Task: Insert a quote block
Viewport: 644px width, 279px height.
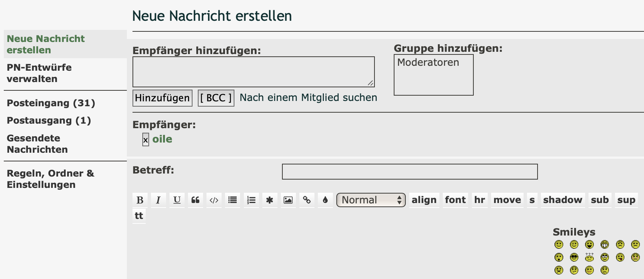Action: pos(195,200)
